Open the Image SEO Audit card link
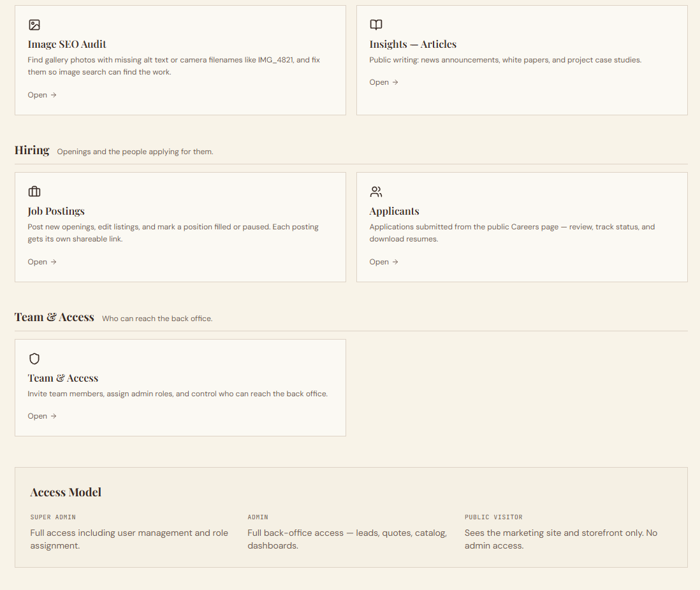This screenshot has height=590, width=700. point(42,95)
